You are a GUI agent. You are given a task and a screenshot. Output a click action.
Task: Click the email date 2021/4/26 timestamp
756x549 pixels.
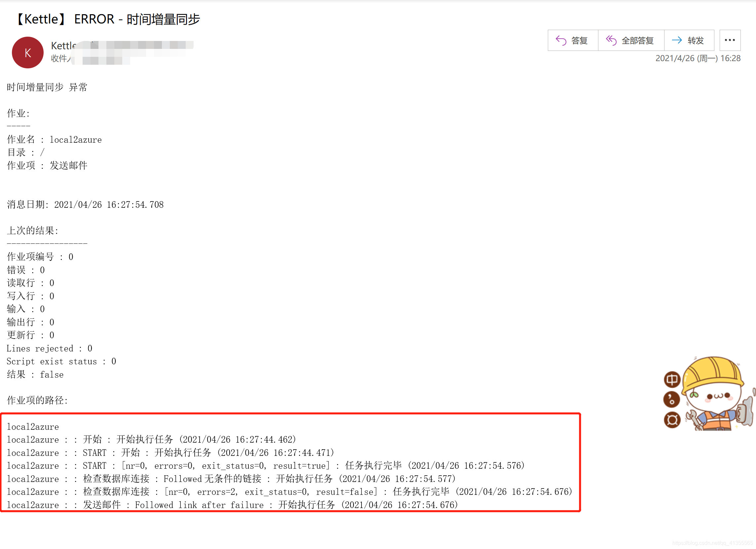(698, 58)
